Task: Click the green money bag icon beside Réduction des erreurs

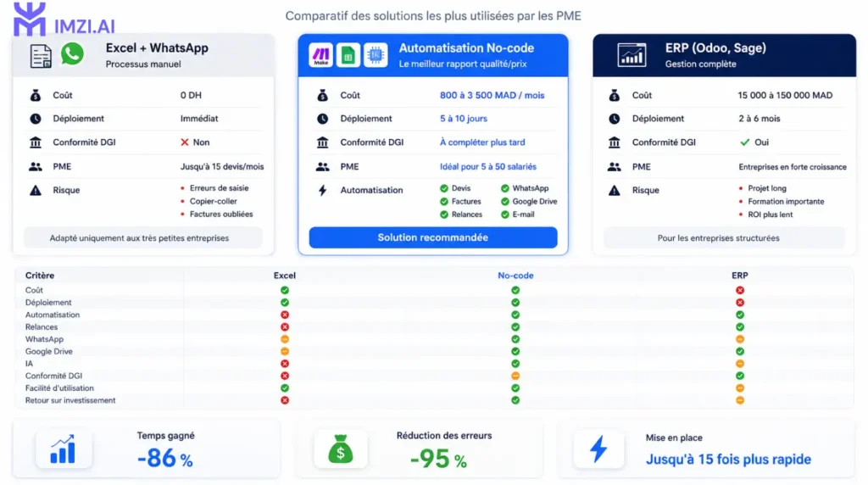Action: click(341, 449)
